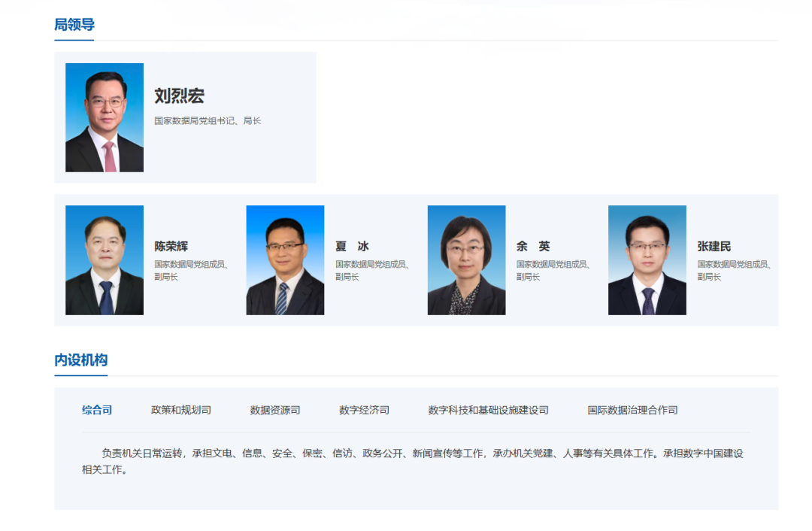Show the 数字经济司 tab
Viewport: 812px width, 531px height.
[x=364, y=410]
